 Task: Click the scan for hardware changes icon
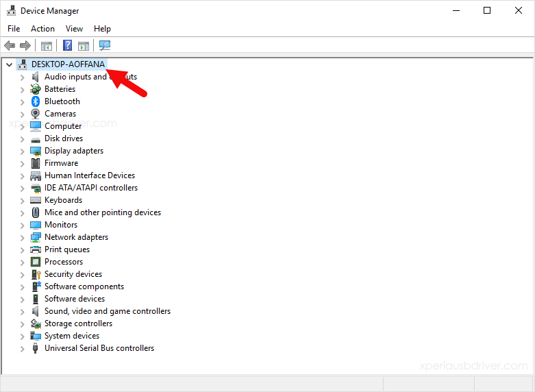coord(105,45)
